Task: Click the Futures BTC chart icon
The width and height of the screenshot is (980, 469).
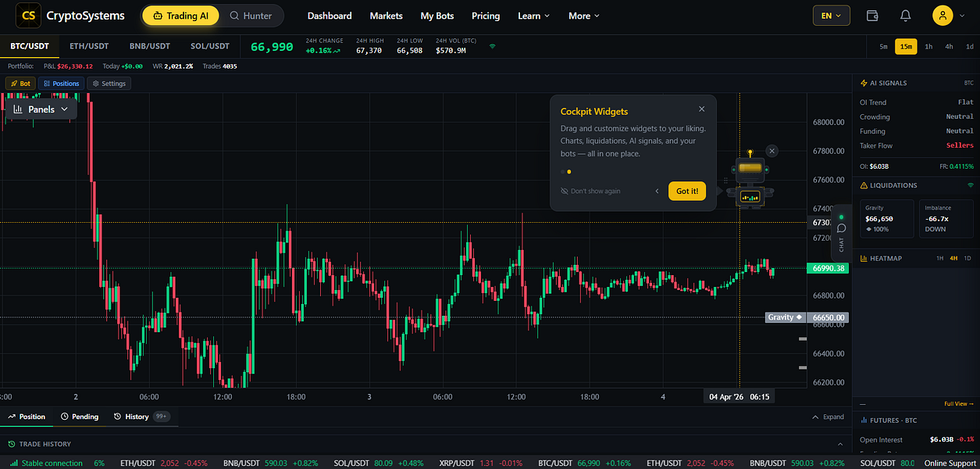Action: (x=864, y=421)
